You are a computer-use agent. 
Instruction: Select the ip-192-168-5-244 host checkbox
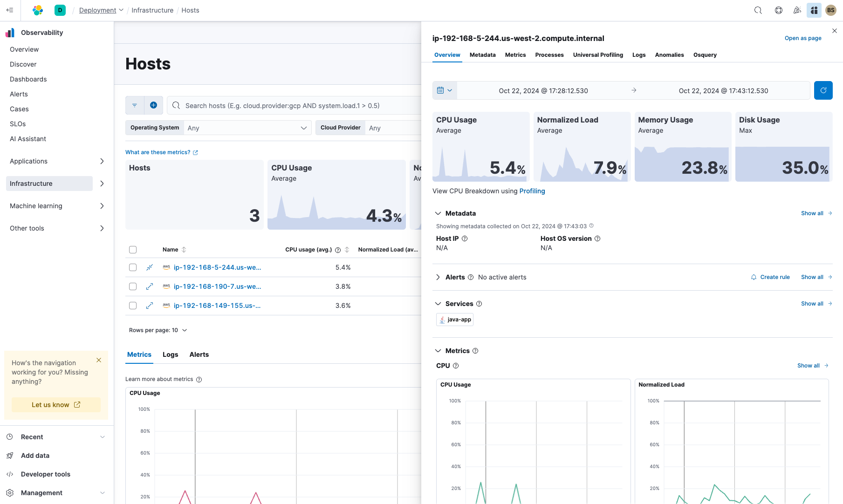coord(133,267)
